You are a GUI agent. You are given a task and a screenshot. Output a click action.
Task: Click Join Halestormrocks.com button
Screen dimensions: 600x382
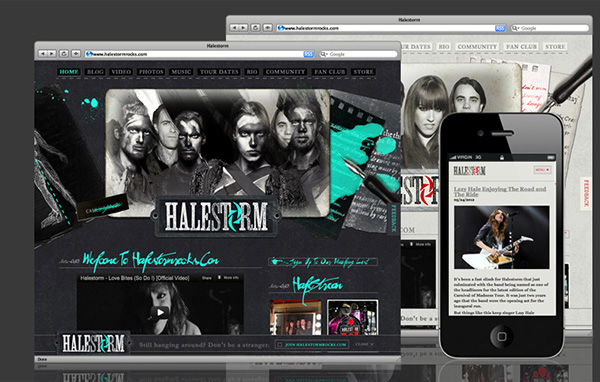coord(312,344)
